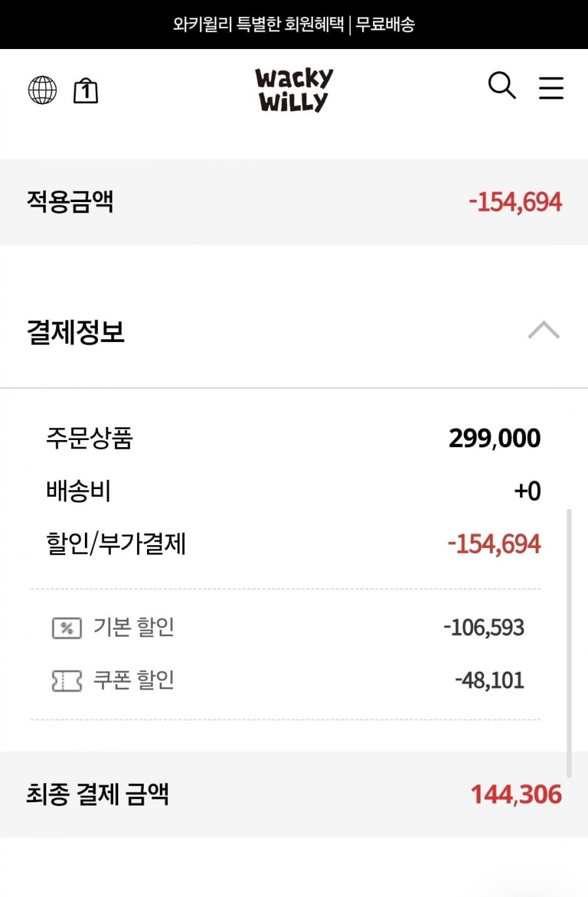Open the hamburger menu

551,88
